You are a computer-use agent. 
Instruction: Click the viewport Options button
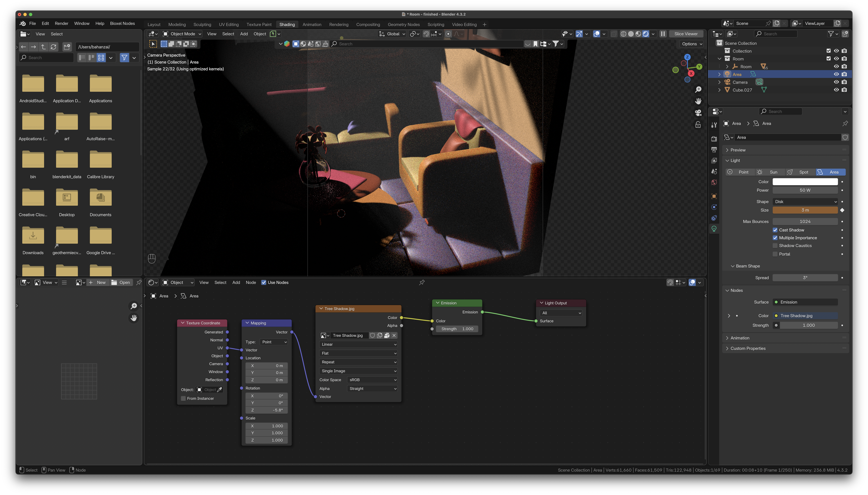(692, 44)
